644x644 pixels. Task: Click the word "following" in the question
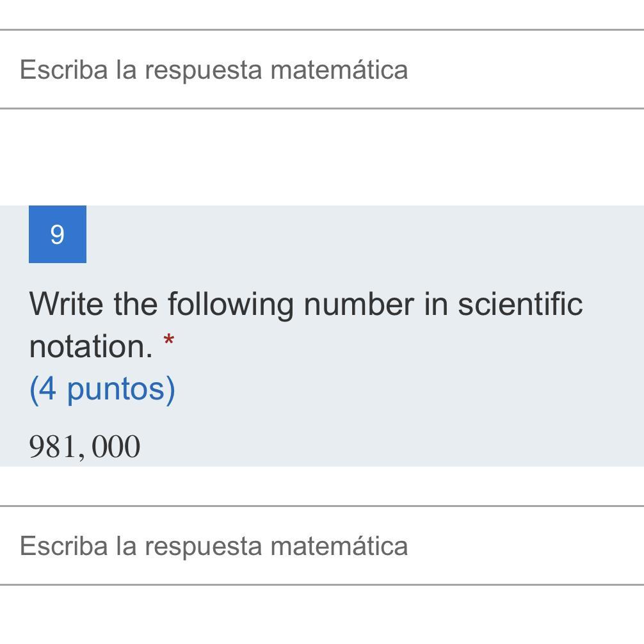point(230,303)
